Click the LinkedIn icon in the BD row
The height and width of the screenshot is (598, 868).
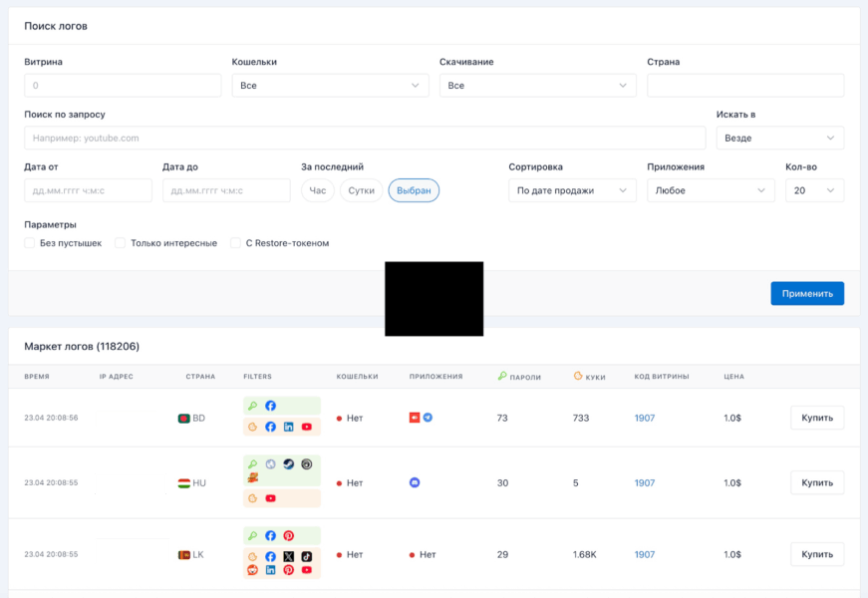click(288, 427)
